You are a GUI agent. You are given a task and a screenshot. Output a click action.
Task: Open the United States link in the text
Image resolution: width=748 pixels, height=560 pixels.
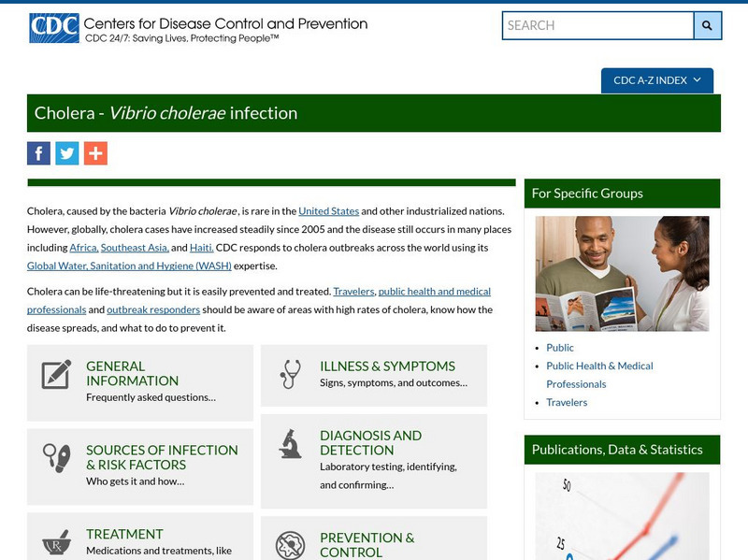pos(329,209)
